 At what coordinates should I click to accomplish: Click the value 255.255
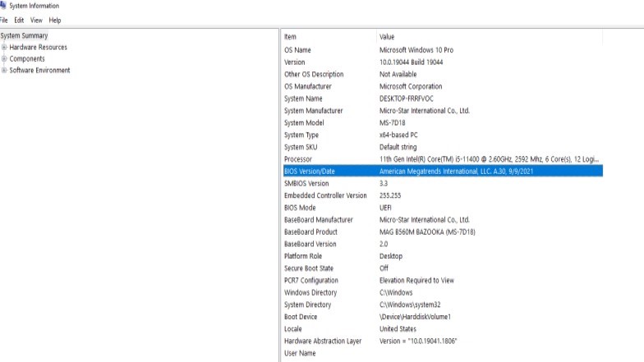(x=390, y=195)
